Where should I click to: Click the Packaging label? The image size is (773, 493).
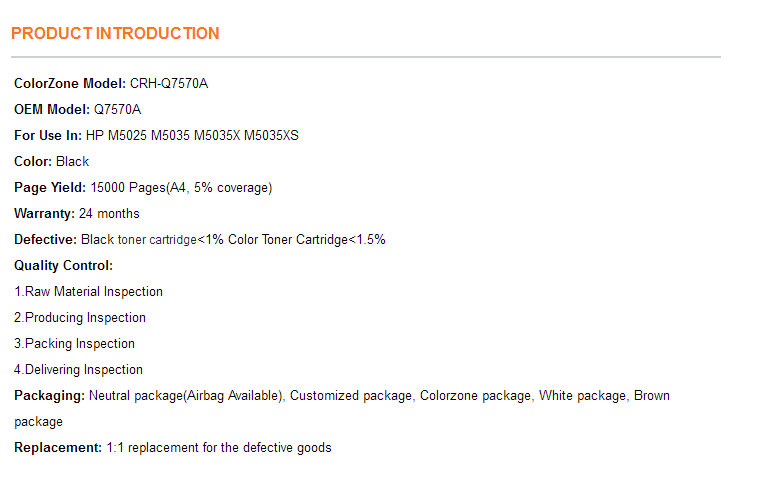coord(49,396)
